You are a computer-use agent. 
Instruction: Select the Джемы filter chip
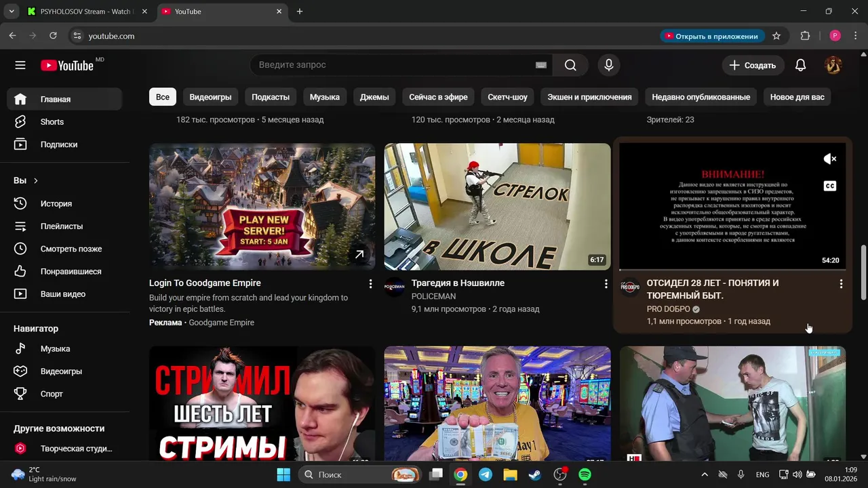click(374, 97)
